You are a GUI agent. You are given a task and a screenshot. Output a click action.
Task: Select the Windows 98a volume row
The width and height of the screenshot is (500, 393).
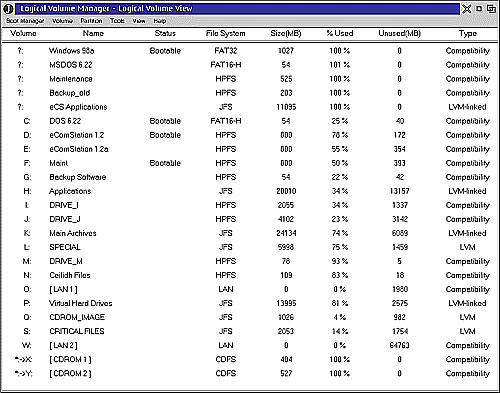coord(250,51)
